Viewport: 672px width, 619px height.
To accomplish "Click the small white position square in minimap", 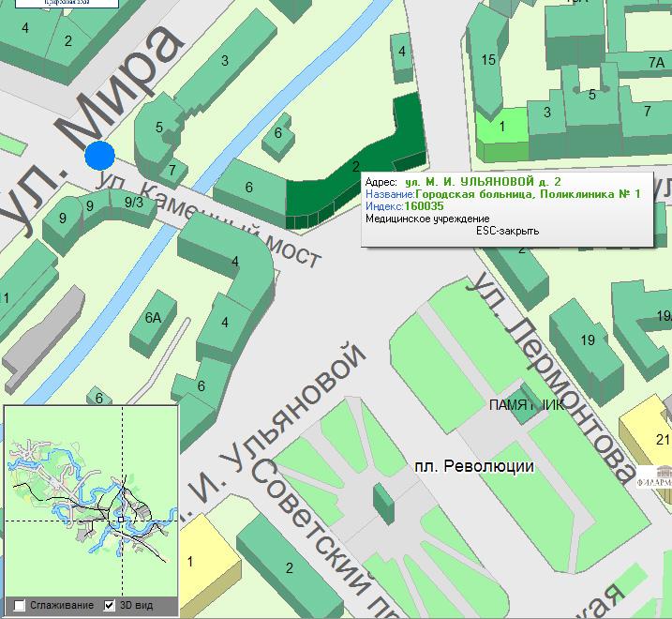I will point(120,520).
